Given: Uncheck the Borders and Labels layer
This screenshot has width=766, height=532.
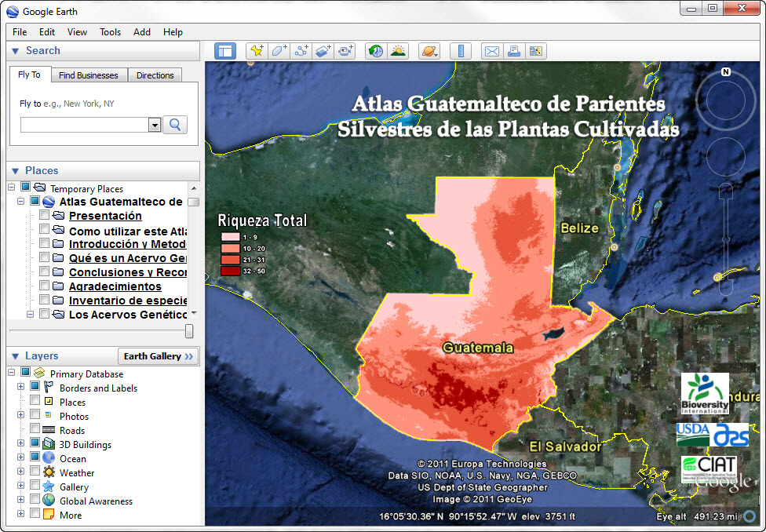Looking at the screenshot, I should 35,386.
